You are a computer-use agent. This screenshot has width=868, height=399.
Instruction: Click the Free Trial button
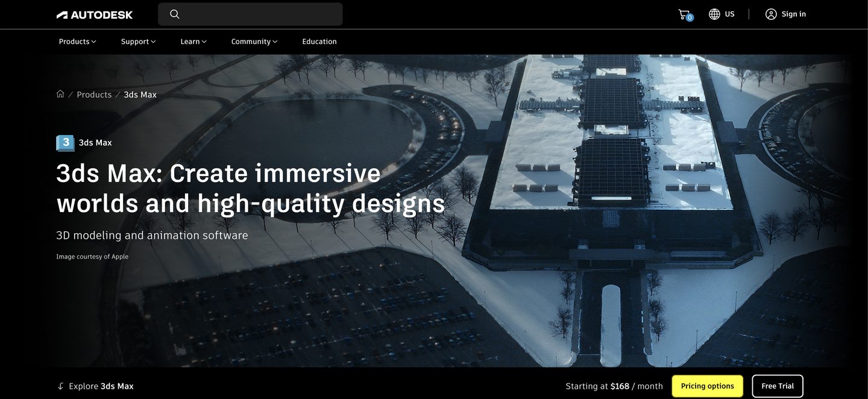click(778, 386)
